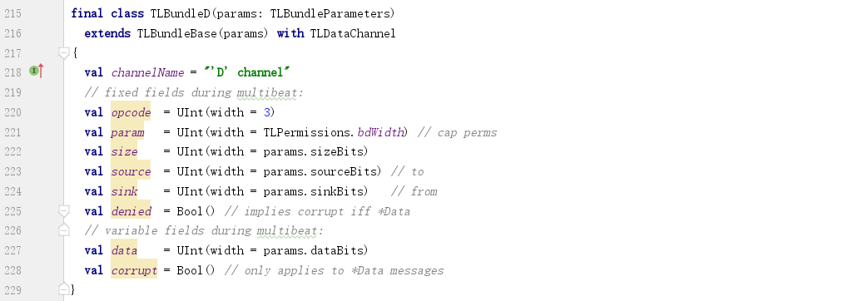Click the TLBundleParameters type in constructor
Screen dimensions: 868x301
pos(330,13)
